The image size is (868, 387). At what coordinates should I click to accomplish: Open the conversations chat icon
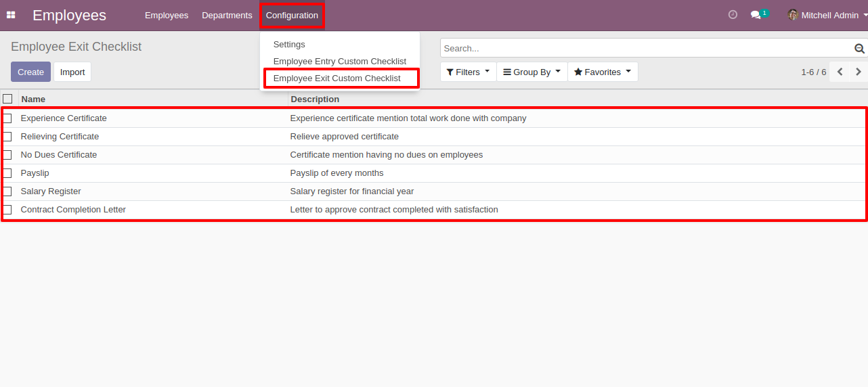pos(756,15)
